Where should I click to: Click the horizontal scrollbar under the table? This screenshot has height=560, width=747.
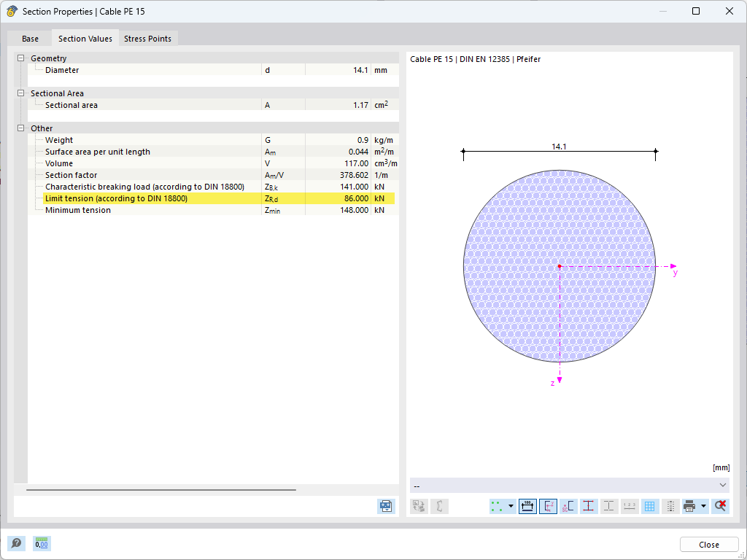click(161, 489)
